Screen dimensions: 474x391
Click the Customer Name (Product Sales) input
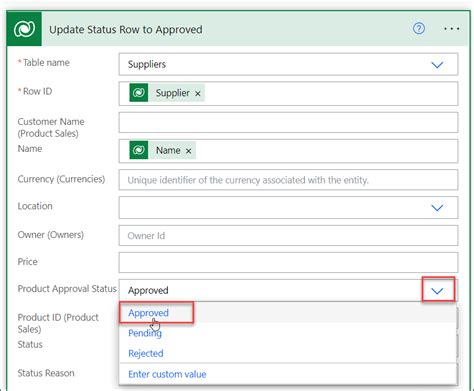click(x=288, y=122)
